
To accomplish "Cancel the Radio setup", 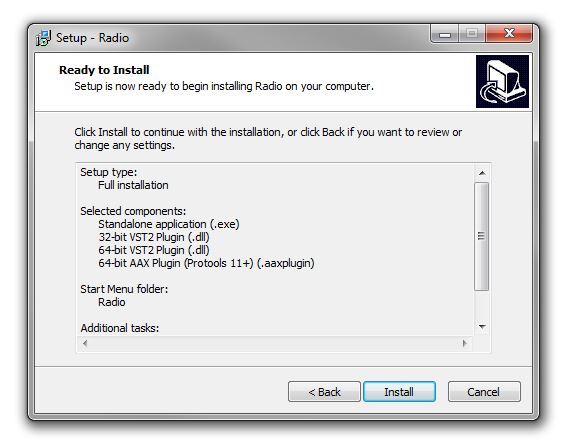I will click(484, 391).
